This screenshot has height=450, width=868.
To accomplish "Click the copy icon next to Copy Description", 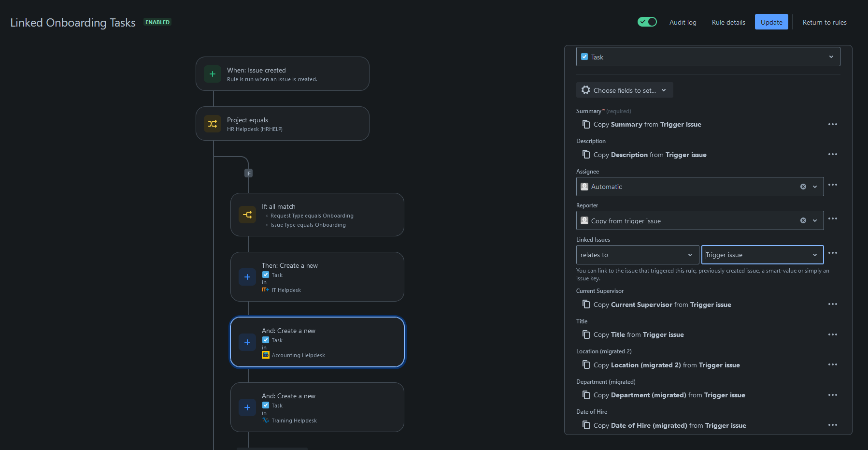I will 586,154.
